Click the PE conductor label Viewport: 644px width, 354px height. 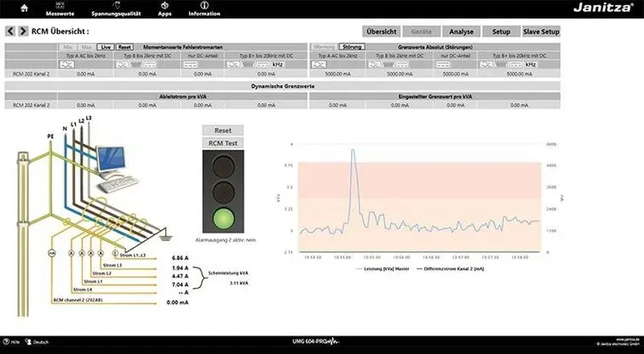pyautogui.click(x=51, y=137)
